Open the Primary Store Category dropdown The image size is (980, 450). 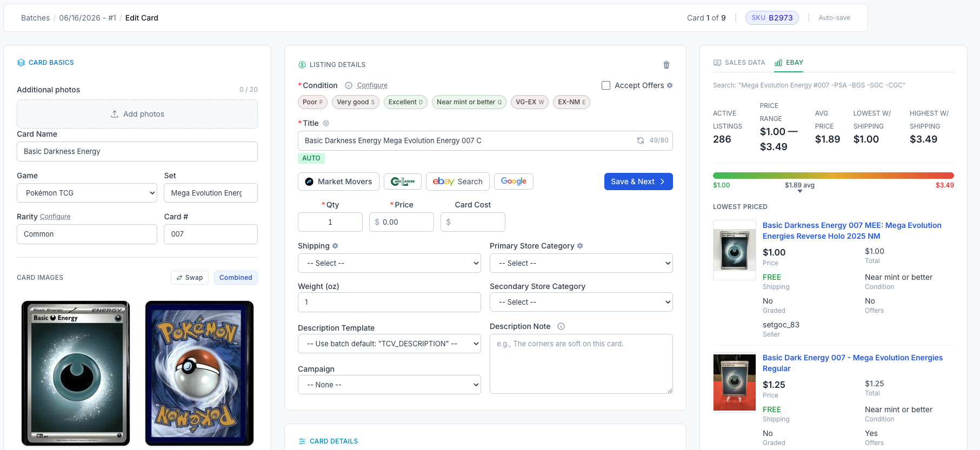pyautogui.click(x=581, y=263)
